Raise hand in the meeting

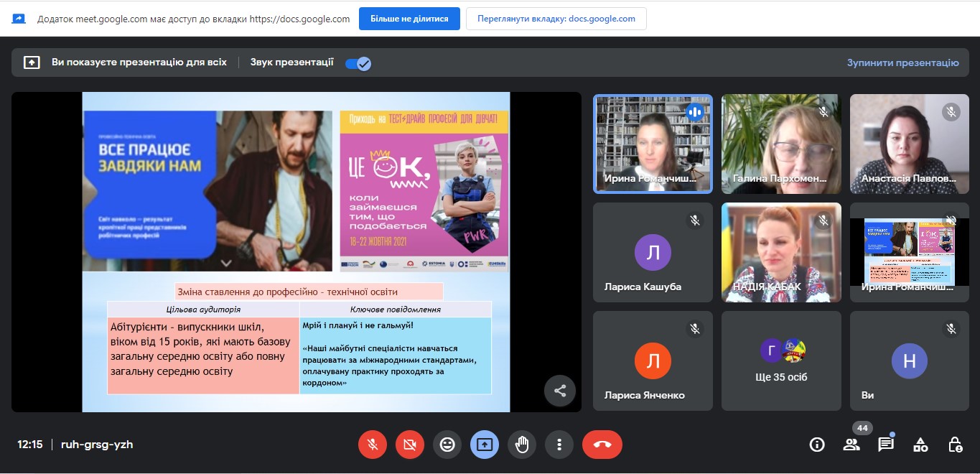point(522,445)
